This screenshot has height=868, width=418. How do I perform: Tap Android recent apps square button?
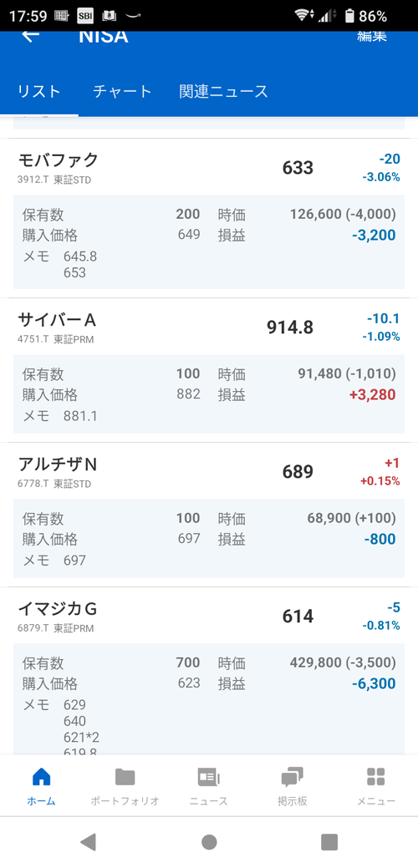[x=329, y=842]
